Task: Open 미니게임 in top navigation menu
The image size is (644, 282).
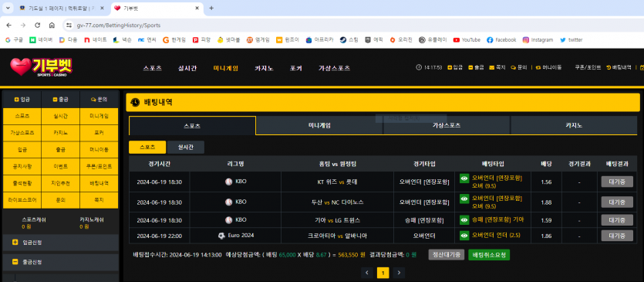Action: tap(225, 68)
